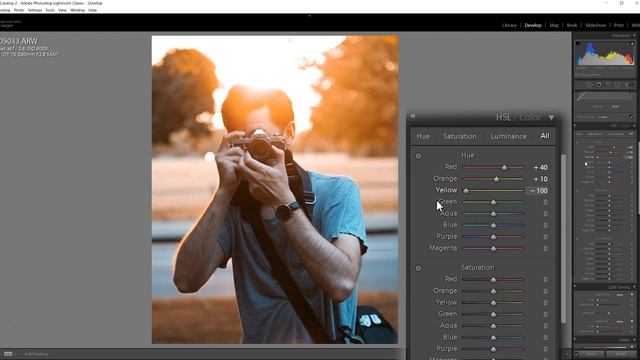Click HSL in the panel header
Viewport: 640px width, 360px height.
(x=503, y=117)
